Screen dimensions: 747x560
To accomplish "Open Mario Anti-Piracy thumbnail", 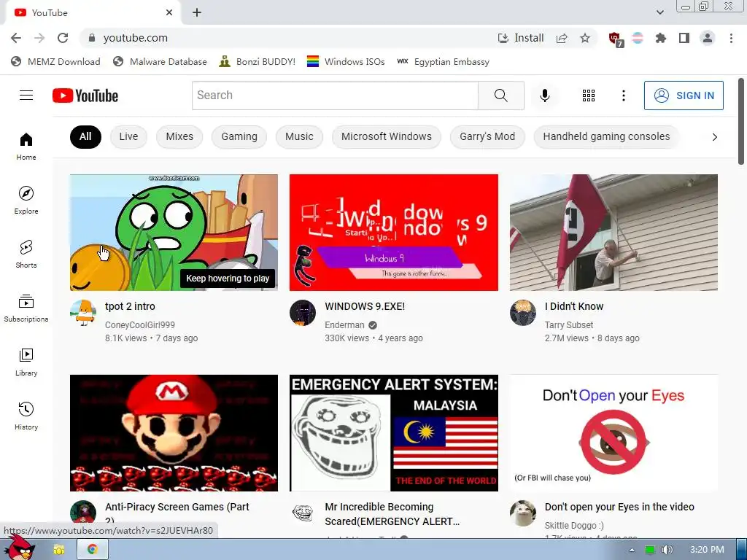I will (x=174, y=433).
